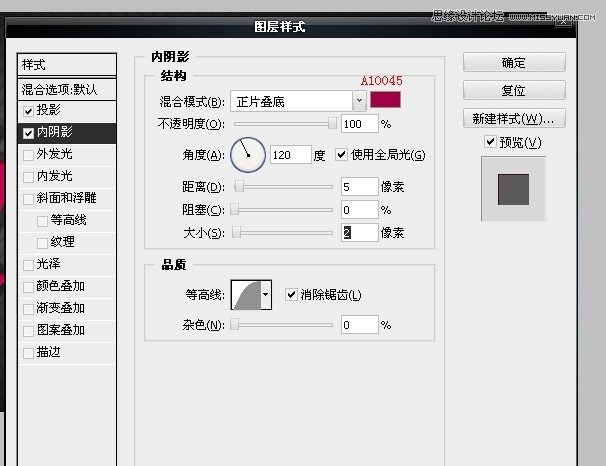
Task: Enable the 图案叠加 pattern overlay checkbox
Action: 28,331
